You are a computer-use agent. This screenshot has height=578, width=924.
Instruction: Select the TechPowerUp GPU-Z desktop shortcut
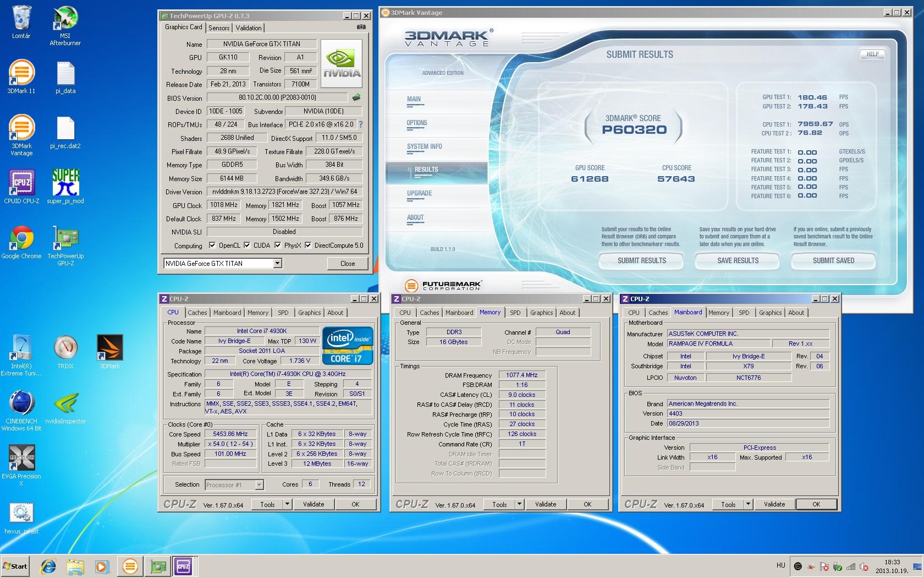(x=65, y=246)
